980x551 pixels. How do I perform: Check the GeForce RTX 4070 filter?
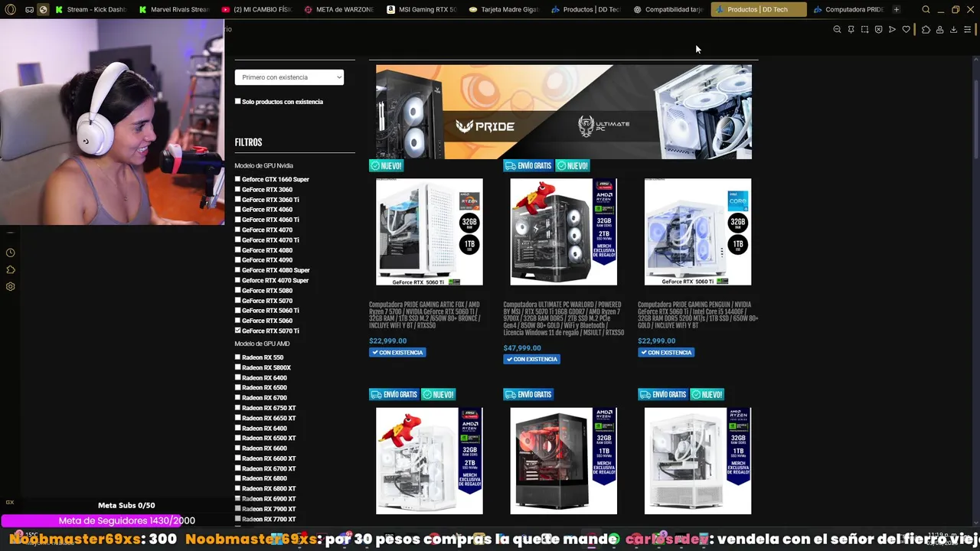pos(237,230)
